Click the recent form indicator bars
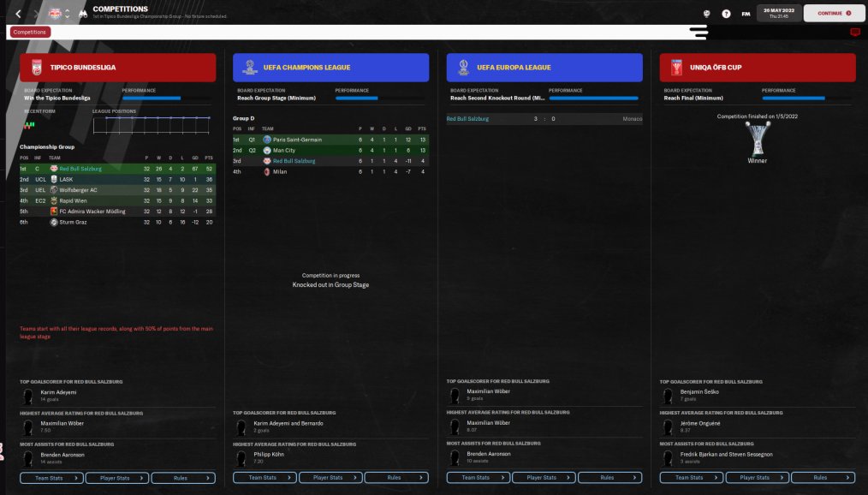The image size is (868, 495). coord(29,125)
